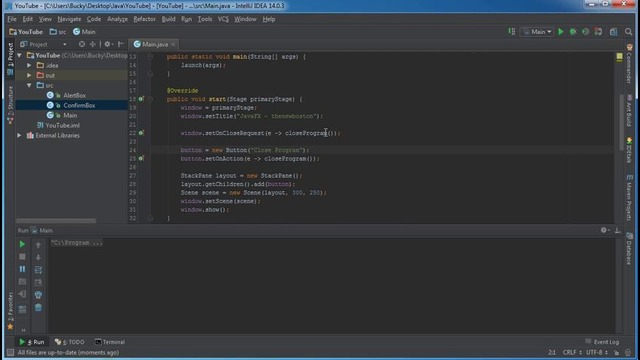This screenshot has width=640, height=360.
Task: Toggle soft wraps in Run console
Action: coord(38,270)
